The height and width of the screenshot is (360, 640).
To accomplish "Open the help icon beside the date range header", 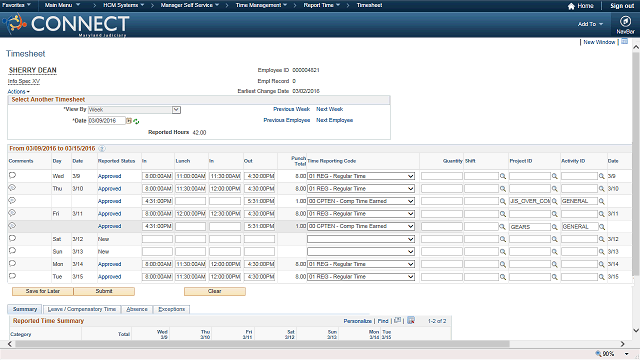I will pos(102,149).
